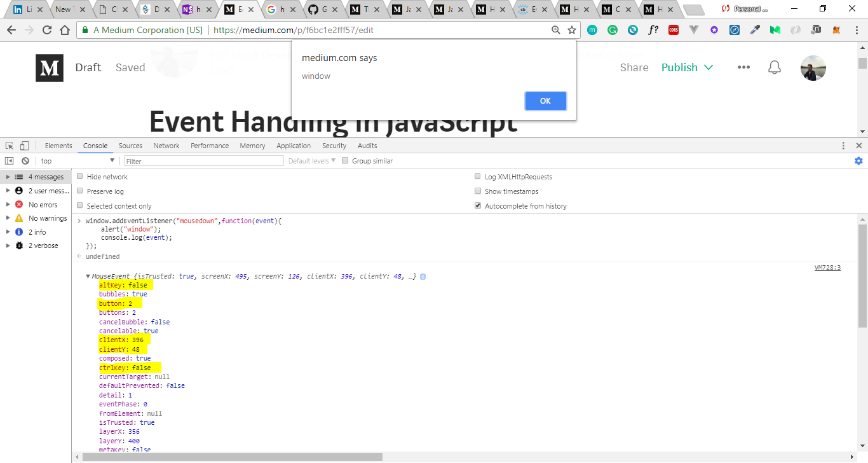The image size is (868, 463).
Task: Check Log XMLHttpRequests
Action: tap(478, 177)
